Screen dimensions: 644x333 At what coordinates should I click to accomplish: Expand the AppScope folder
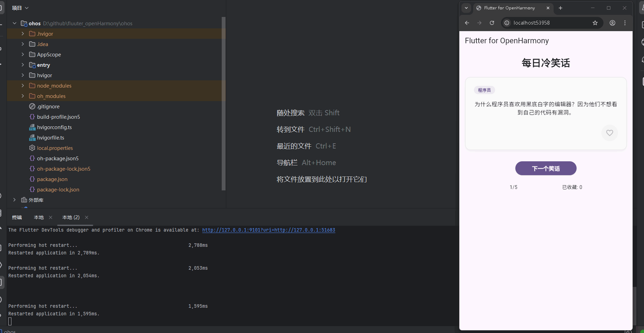pos(23,54)
